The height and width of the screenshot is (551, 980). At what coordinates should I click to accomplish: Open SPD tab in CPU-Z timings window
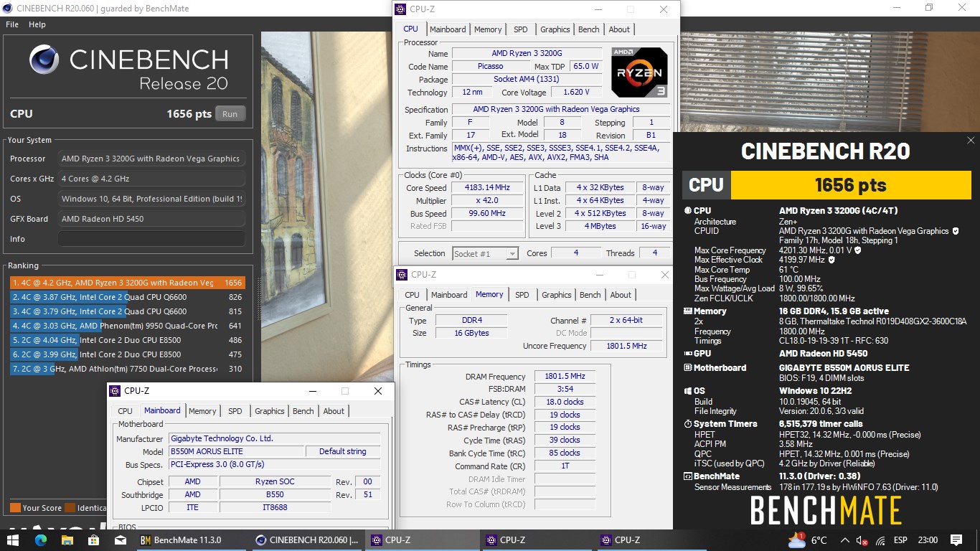click(522, 295)
